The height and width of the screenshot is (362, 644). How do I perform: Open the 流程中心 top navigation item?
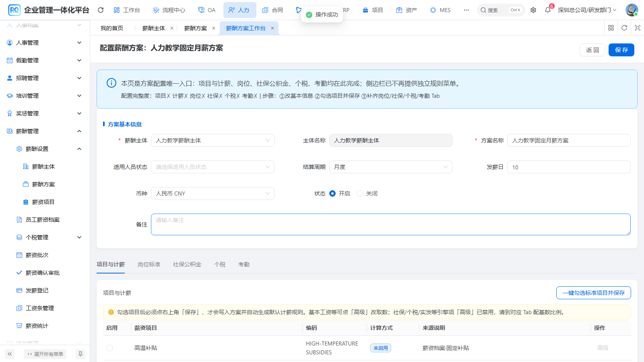169,10
